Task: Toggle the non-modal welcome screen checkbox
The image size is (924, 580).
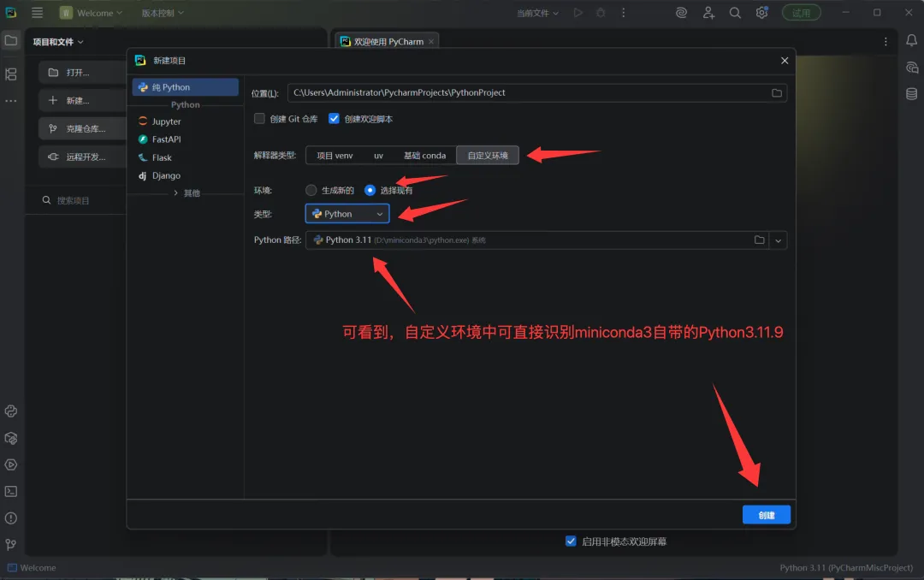Action: tap(571, 542)
